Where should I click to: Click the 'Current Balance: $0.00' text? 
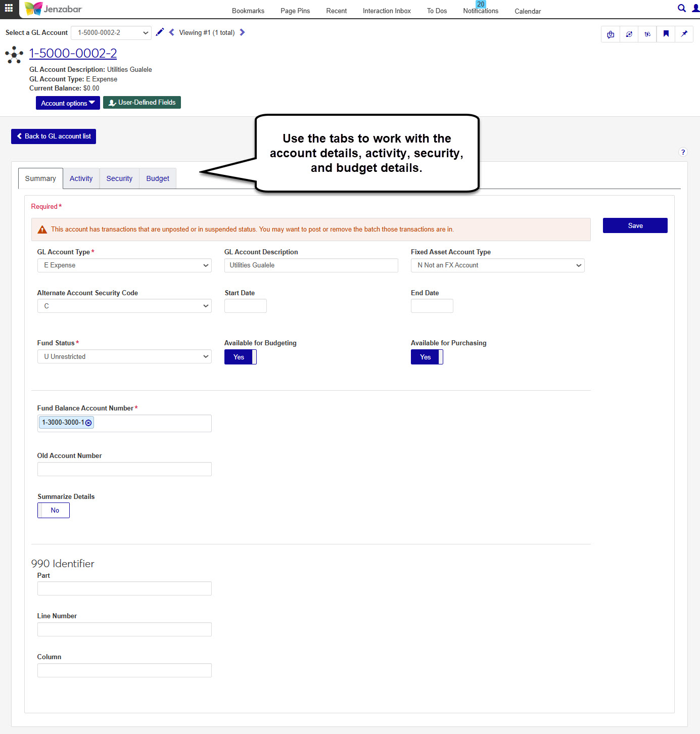pyautogui.click(x=64, y=88)
